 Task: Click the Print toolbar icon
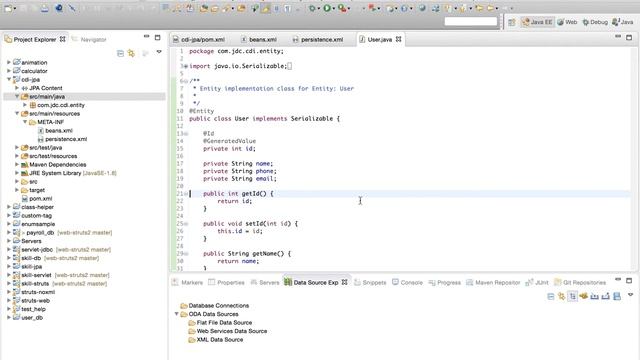[44, 8]
